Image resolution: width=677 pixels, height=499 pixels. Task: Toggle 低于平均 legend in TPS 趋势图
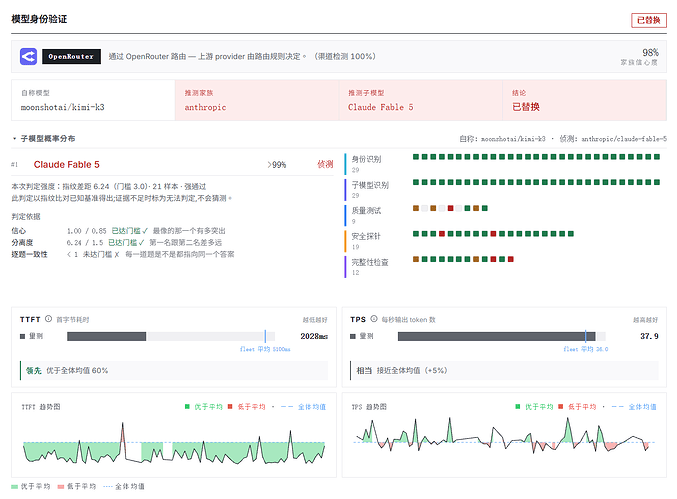tap(577, 407)
